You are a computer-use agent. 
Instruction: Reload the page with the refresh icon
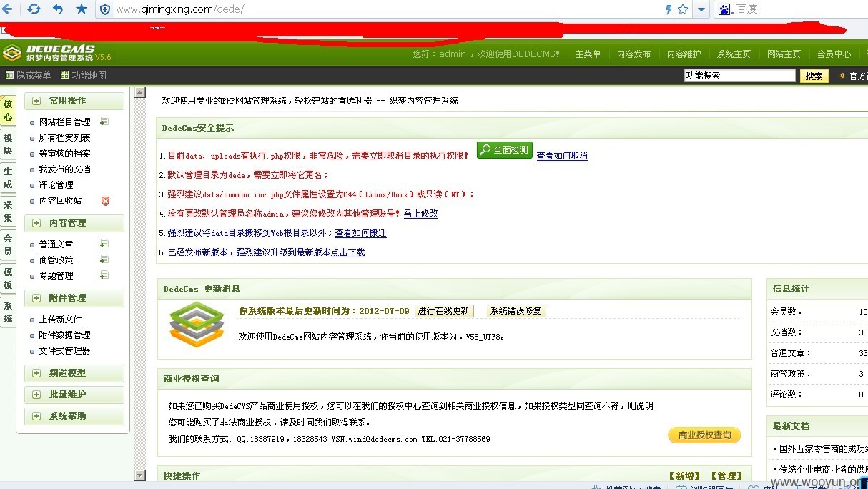34,9
